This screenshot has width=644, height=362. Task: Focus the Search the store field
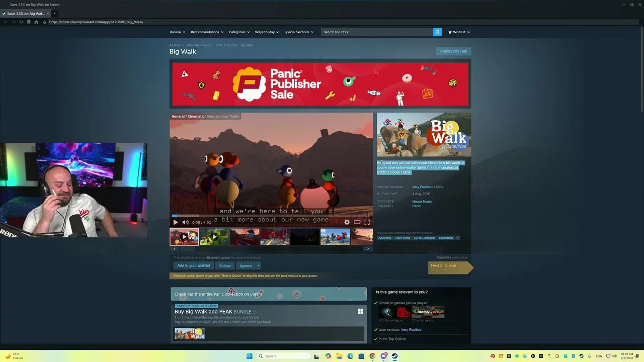point(377,32)
